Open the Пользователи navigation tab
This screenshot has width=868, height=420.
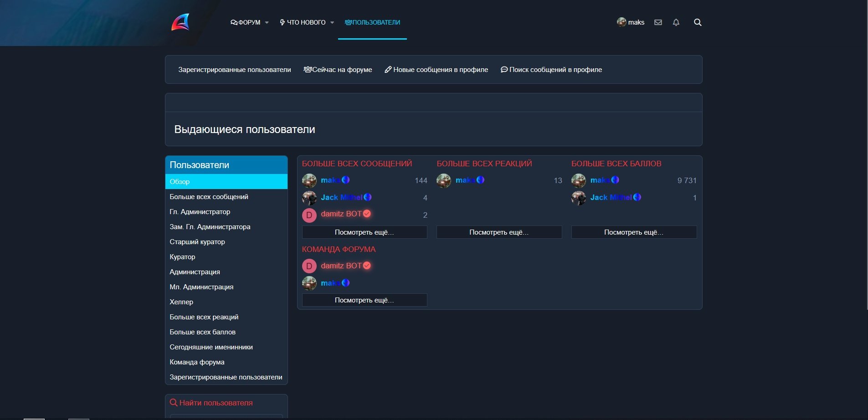pos(372,22)
